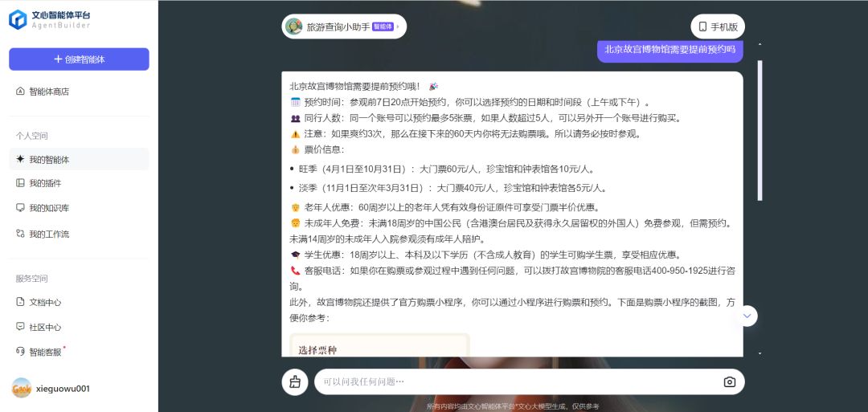The image size is (868, 412).
Task: Expand the 旅游查询小助手 chevron arrow
Action: click(398, 27)
